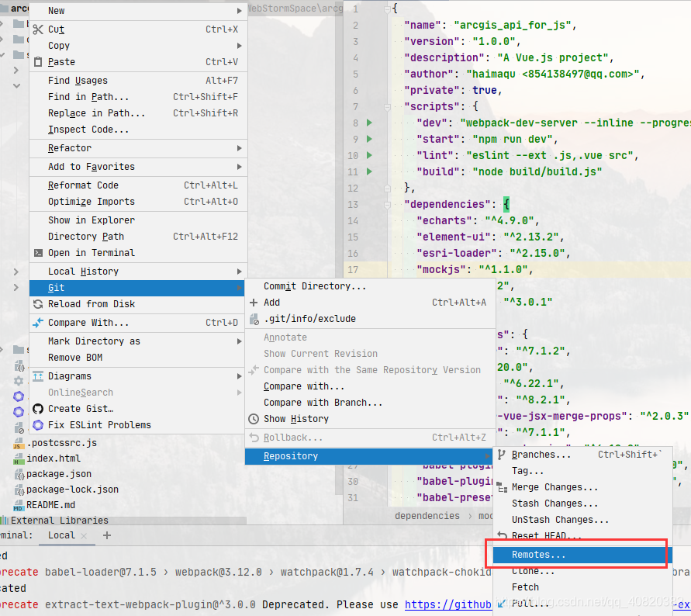Click the .postcssrc.js file icon
Screen dimensions: 691x616
[x=19, y=443]
